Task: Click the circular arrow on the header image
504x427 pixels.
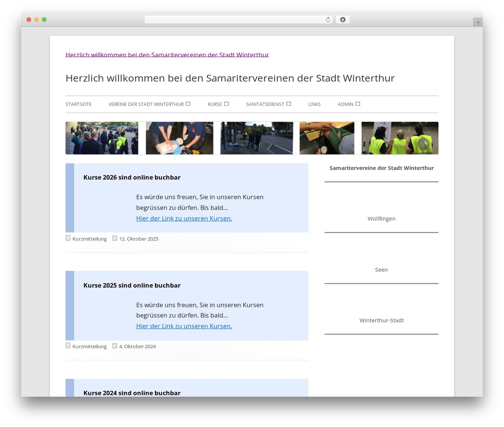Action: (x=423, y=144)
